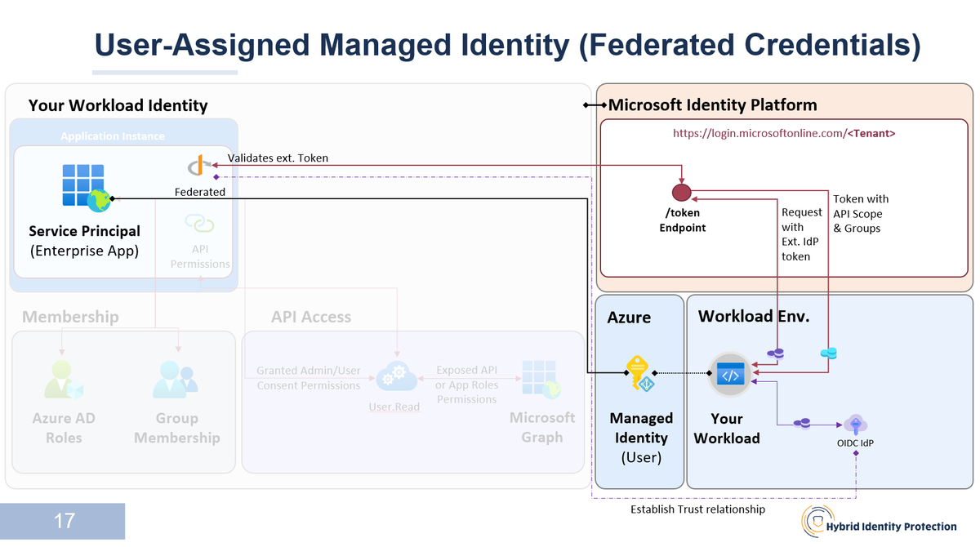The width and height of the screenshot is (980, 547).
Task: Click the OIDC IdP cloud icon
Action: coord(855,424)
